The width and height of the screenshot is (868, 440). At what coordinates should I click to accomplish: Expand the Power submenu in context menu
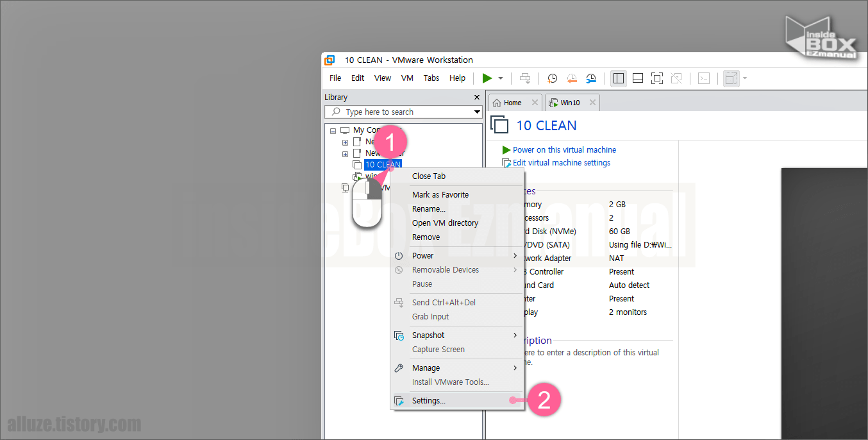click(458, 256)
